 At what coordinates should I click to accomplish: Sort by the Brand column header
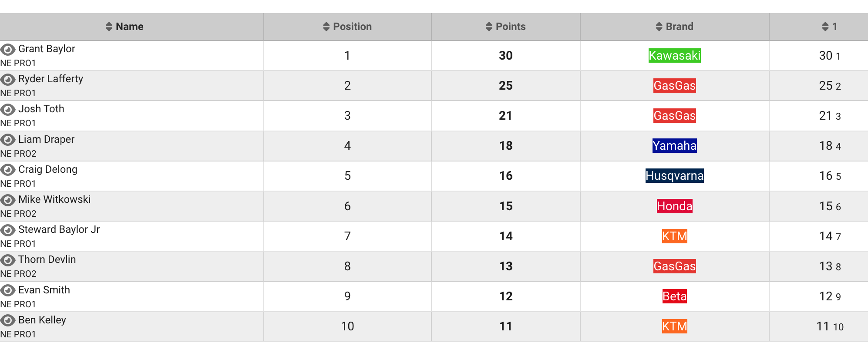(674, 27)
